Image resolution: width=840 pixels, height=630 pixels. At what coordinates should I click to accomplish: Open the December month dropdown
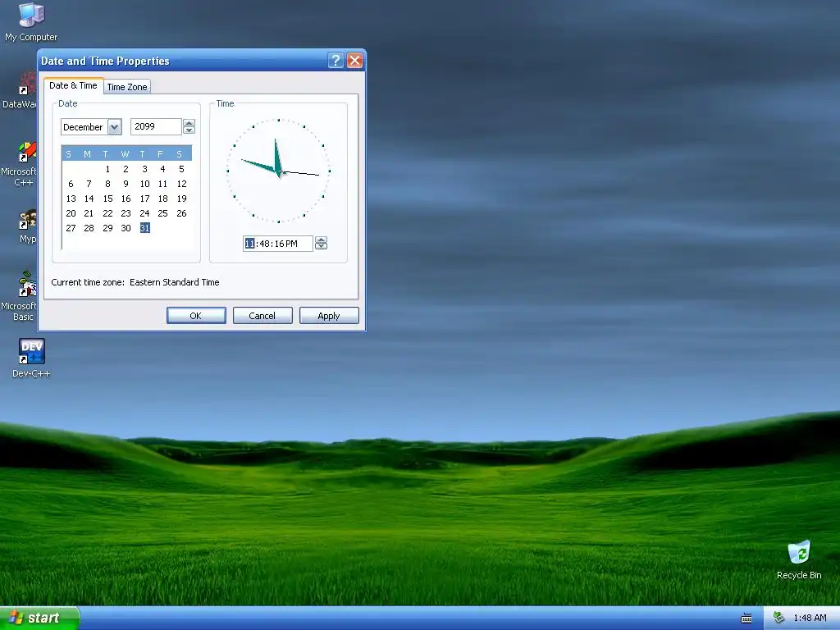[114, 127]
